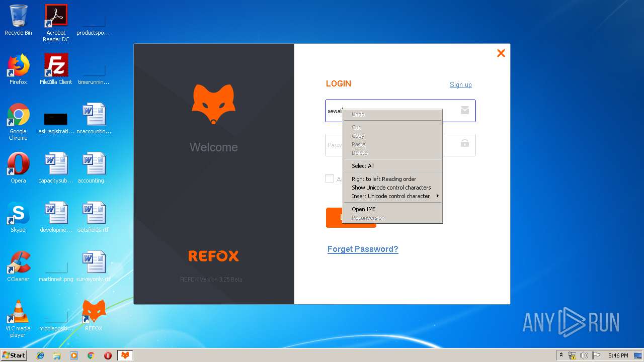Select the martinnet.png file icon
This screenshot has height=362, width=644.
click(56, 272)
